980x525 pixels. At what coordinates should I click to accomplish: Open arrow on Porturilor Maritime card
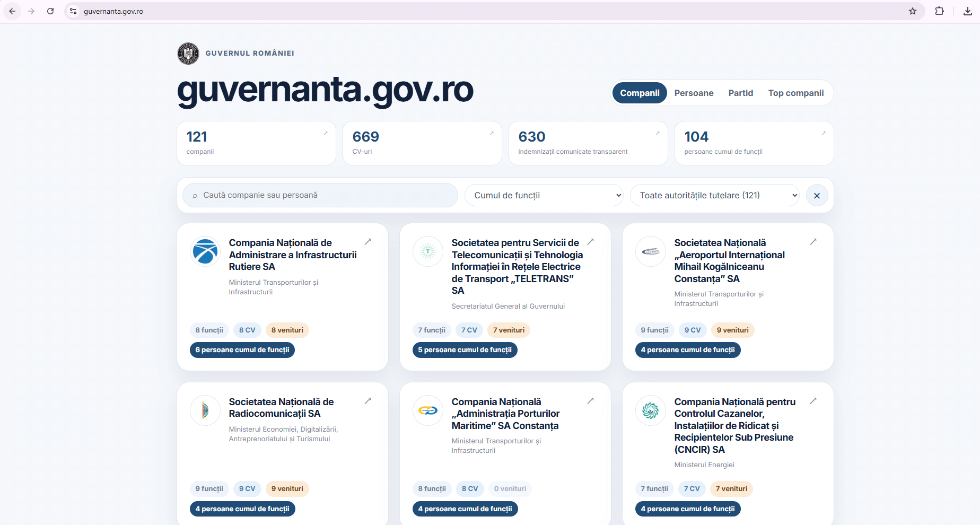point(591,401)
